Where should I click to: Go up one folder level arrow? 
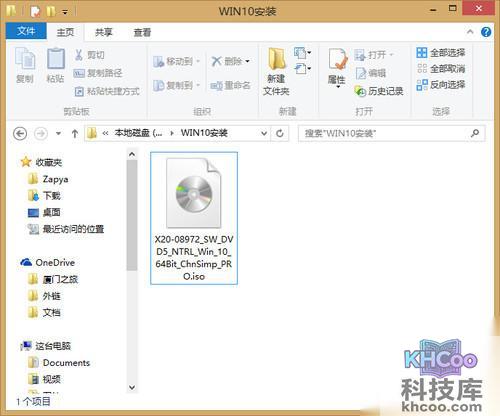[75, 134]
